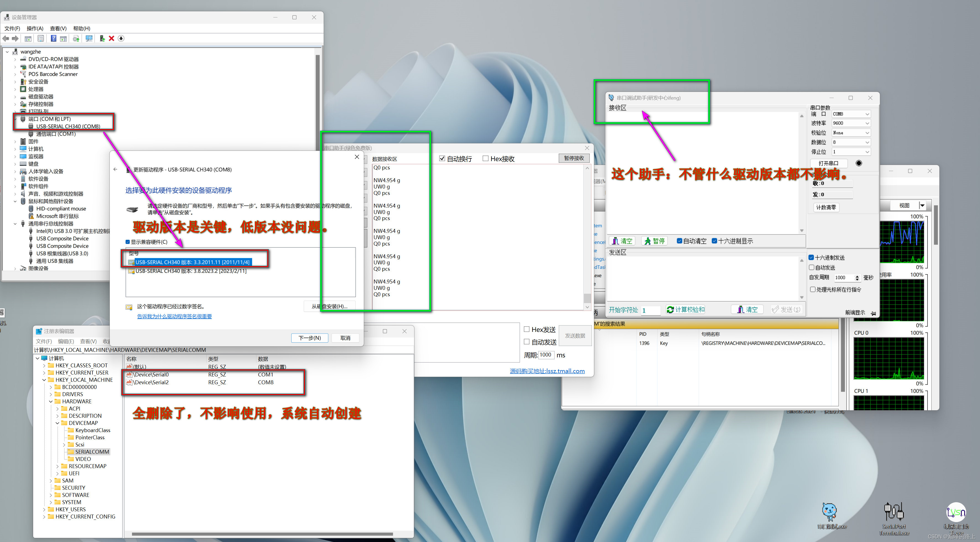Select 通信端口 (COM1) in the device tree
This screenshot has width=980, height=542.
click(x=56, y=134)
